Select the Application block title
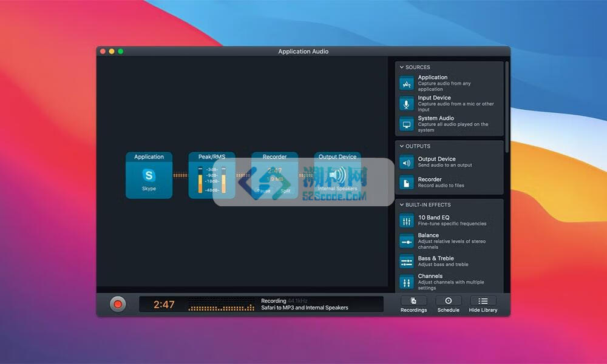 point(149,157)
